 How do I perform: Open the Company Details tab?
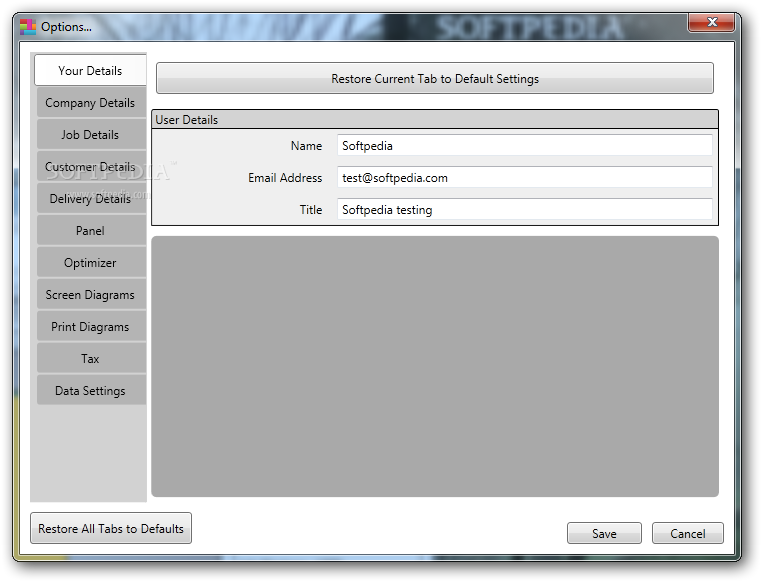tap(91, 103)
